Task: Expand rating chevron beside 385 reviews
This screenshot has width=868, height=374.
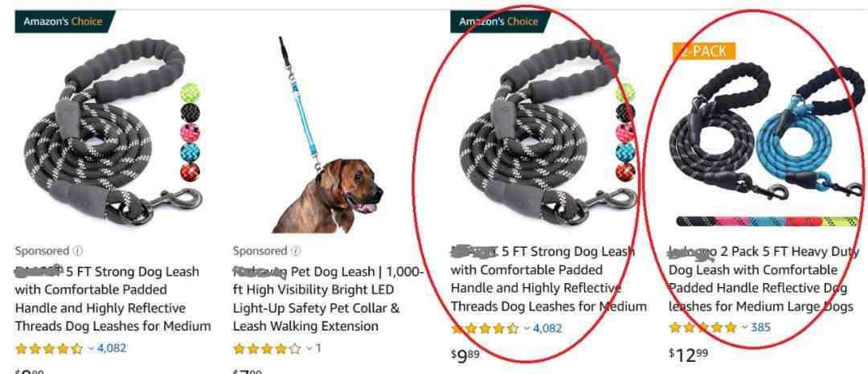Action: tap(745, 327)
